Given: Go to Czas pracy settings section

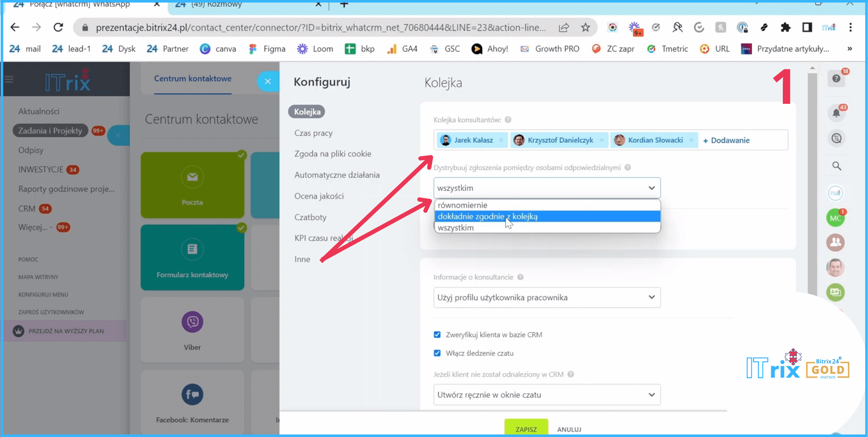Looking at the screenshot, I should (313, 133).
